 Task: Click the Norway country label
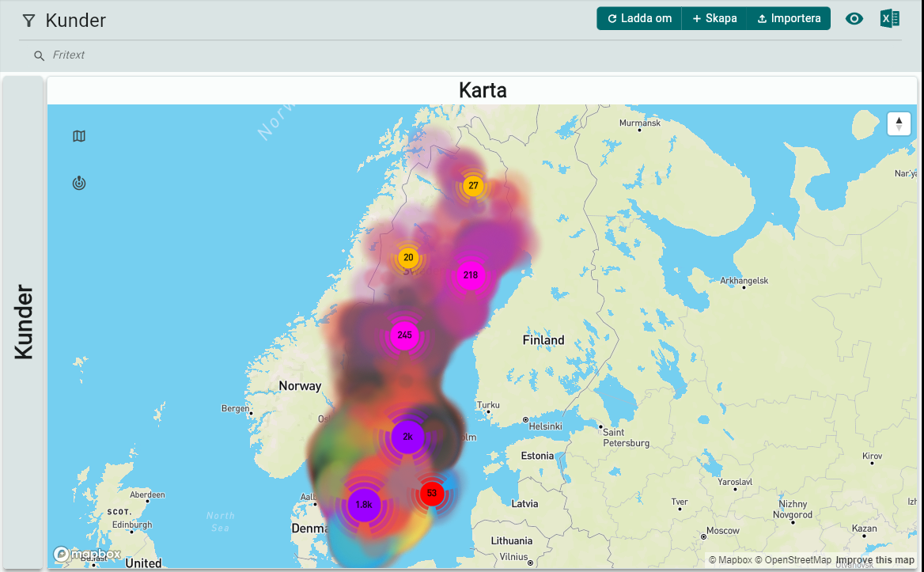tap(300, 386)
